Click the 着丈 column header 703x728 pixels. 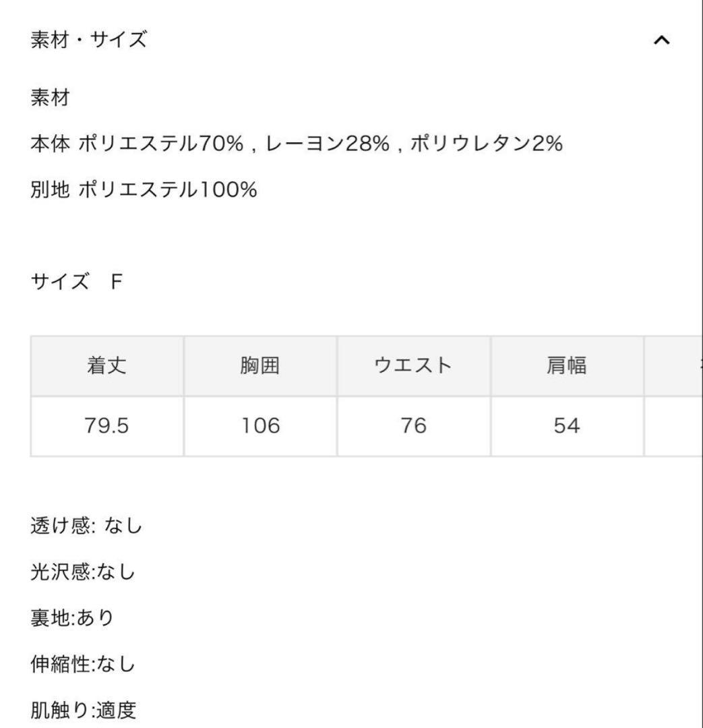[106, 366]
